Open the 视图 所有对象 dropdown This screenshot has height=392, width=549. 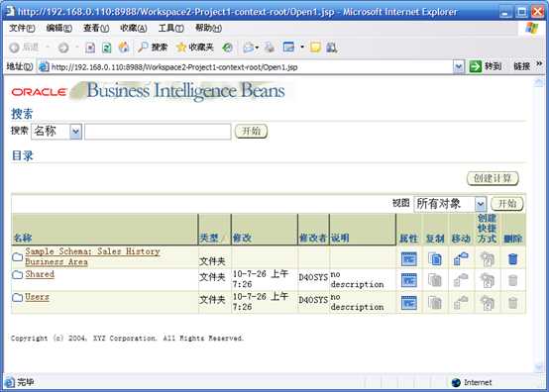click(480, 204)
